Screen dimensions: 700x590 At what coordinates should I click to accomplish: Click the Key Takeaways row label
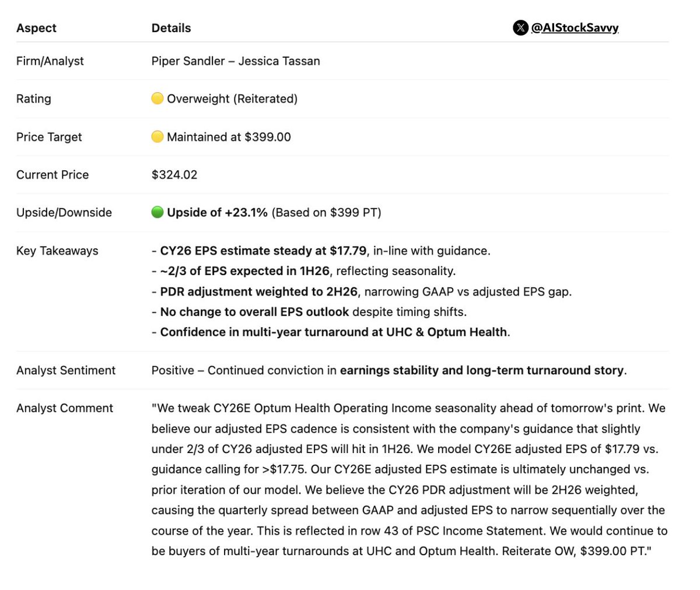tap(57, 251)
